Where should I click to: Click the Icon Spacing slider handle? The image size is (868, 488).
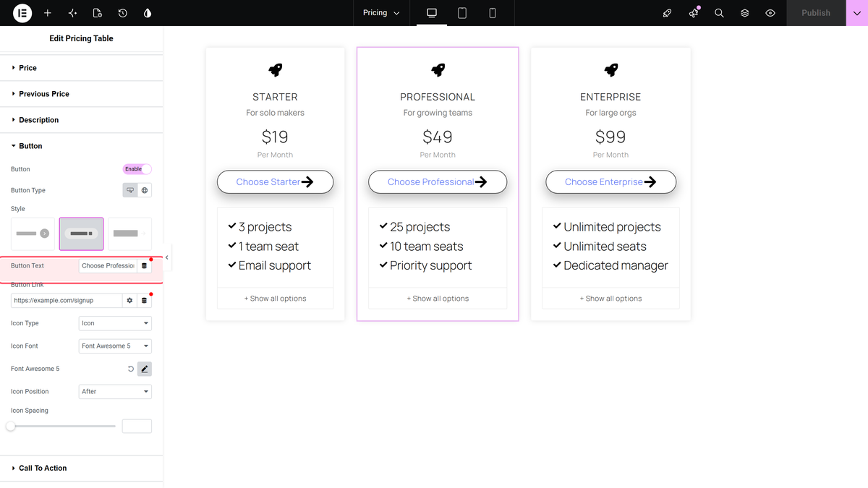pyautogui.click(x=11, y=427)
